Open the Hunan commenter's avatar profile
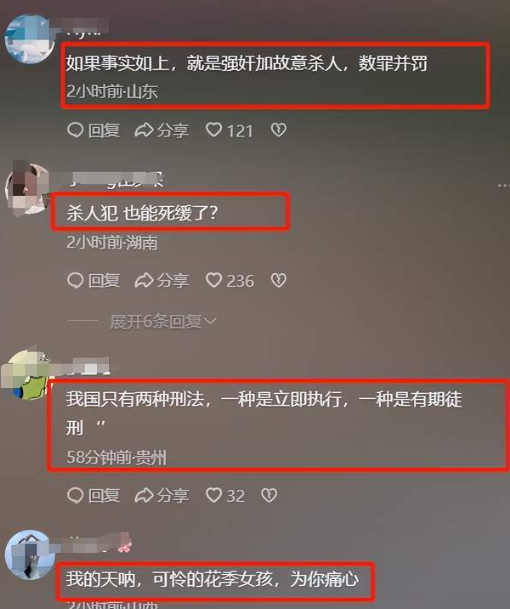This screenshot has width=510, height=609. click(27, 189)
